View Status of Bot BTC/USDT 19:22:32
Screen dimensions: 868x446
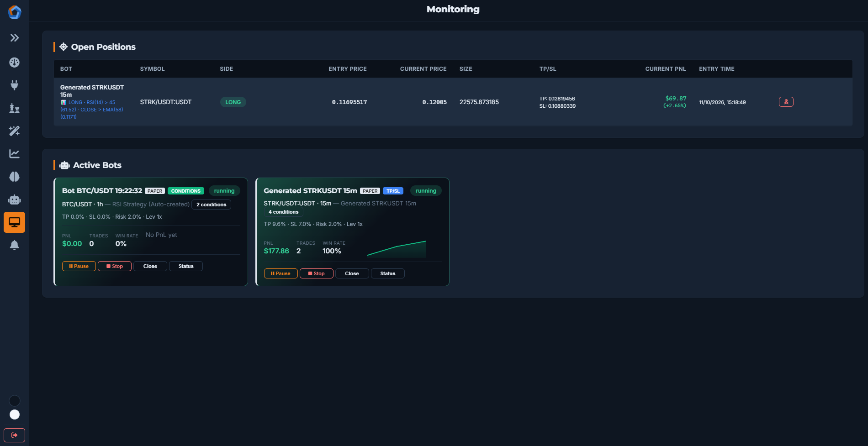186,266
